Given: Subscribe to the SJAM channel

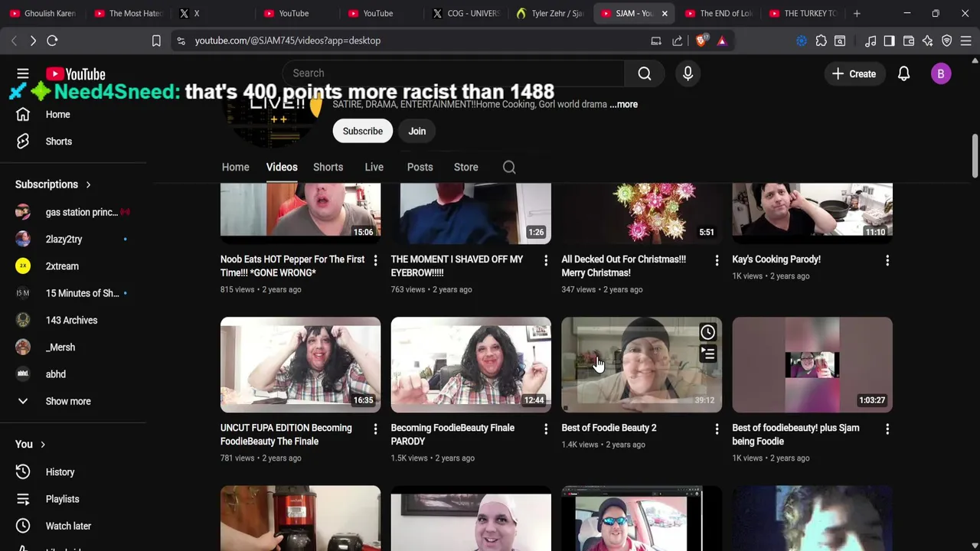Looking at the screenshot, I should (363, 131).
